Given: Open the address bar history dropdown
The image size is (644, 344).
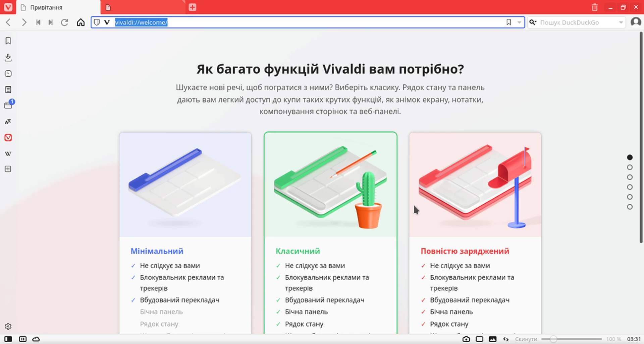Looking at the screenshot, I should (519, 22).
